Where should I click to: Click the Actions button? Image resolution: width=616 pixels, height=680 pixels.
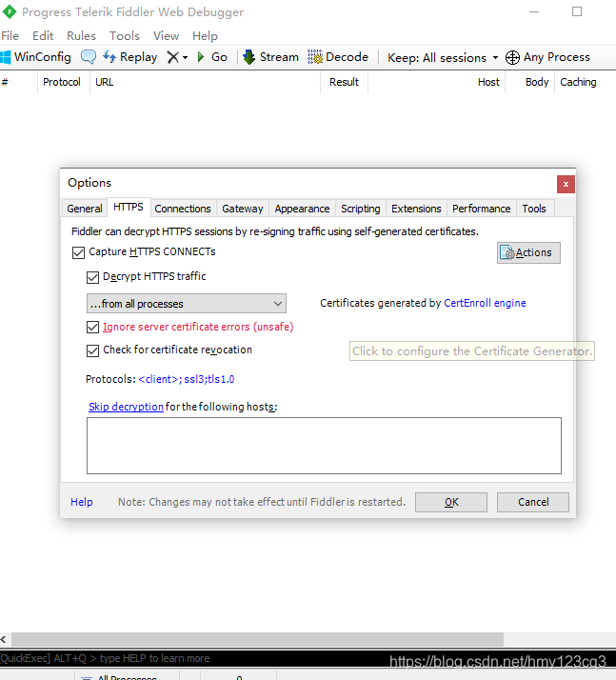point(528,252)
